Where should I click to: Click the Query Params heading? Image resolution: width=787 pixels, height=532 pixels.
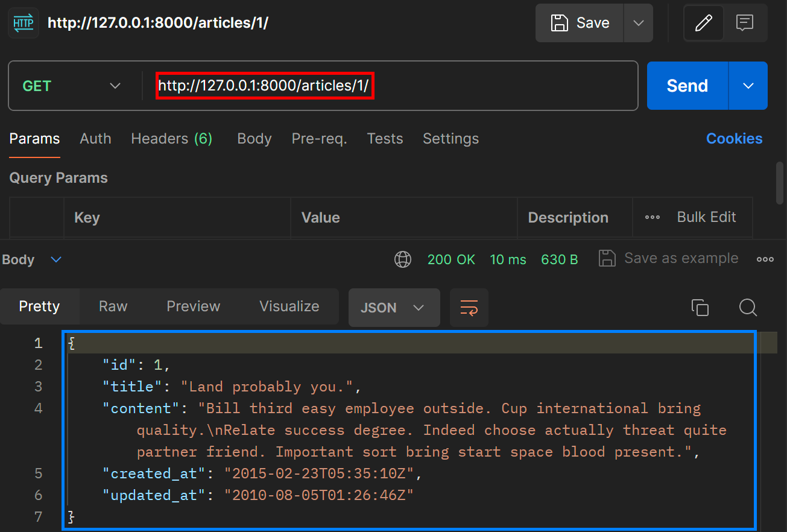(x=58, y=178)
